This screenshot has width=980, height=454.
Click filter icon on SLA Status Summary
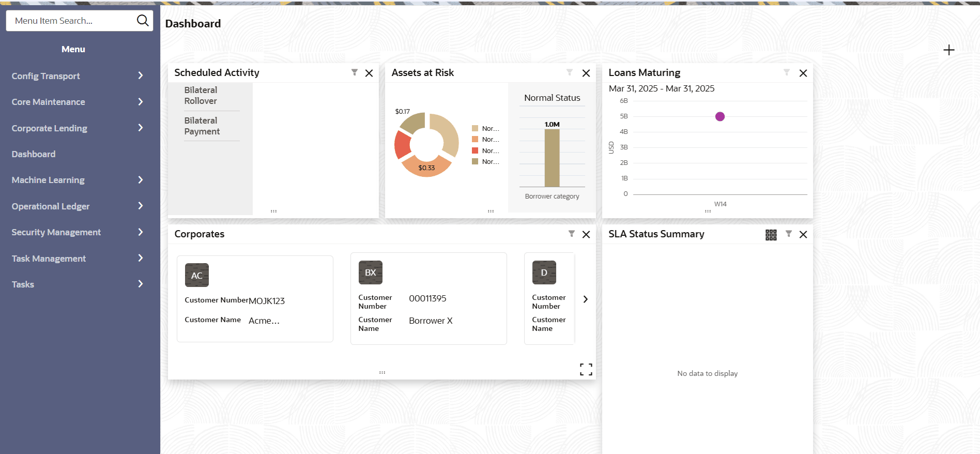click(789, 234)
